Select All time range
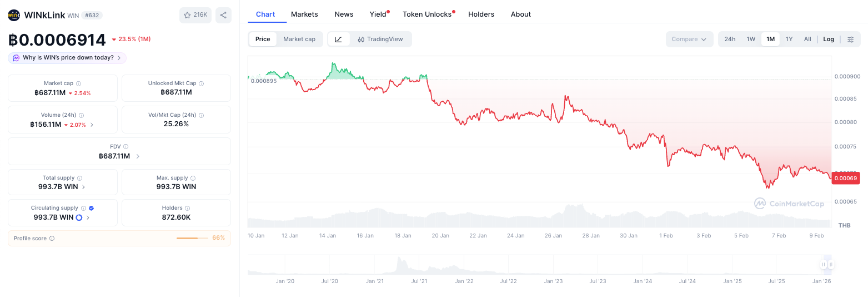The width and height of the screenshot is (868, 297). (x=807, y=39)
